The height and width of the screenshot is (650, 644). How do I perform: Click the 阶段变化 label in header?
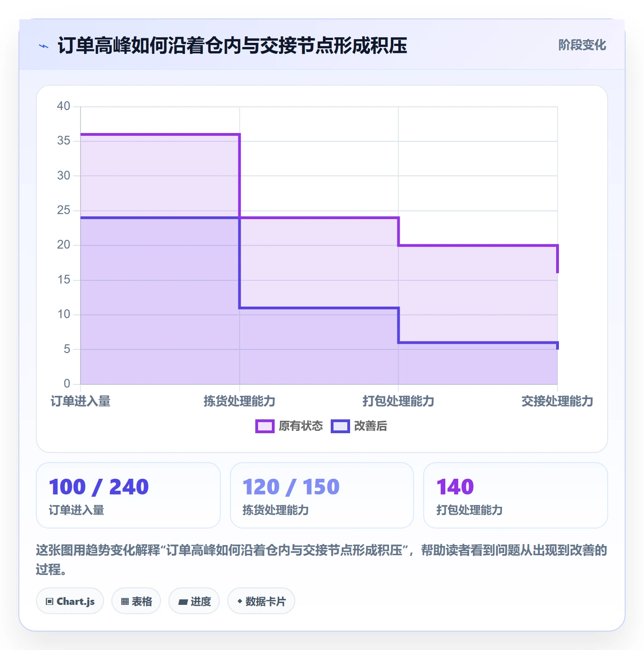(582, 45)
